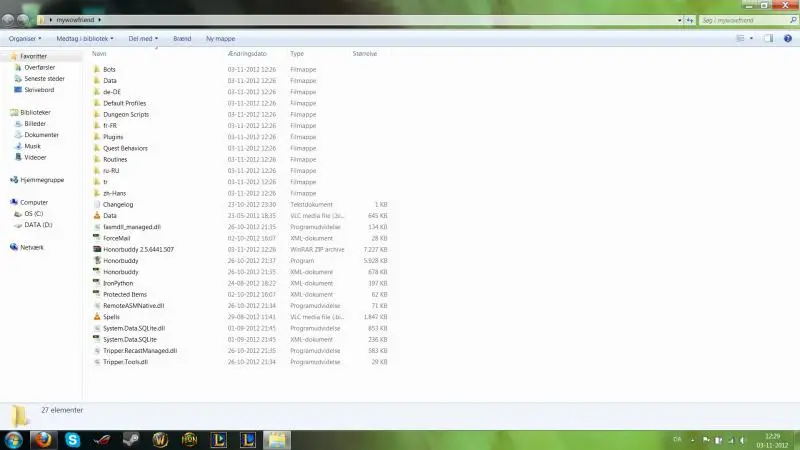
Task: Open the DATA (D:) drive
Action: [38, 224]
